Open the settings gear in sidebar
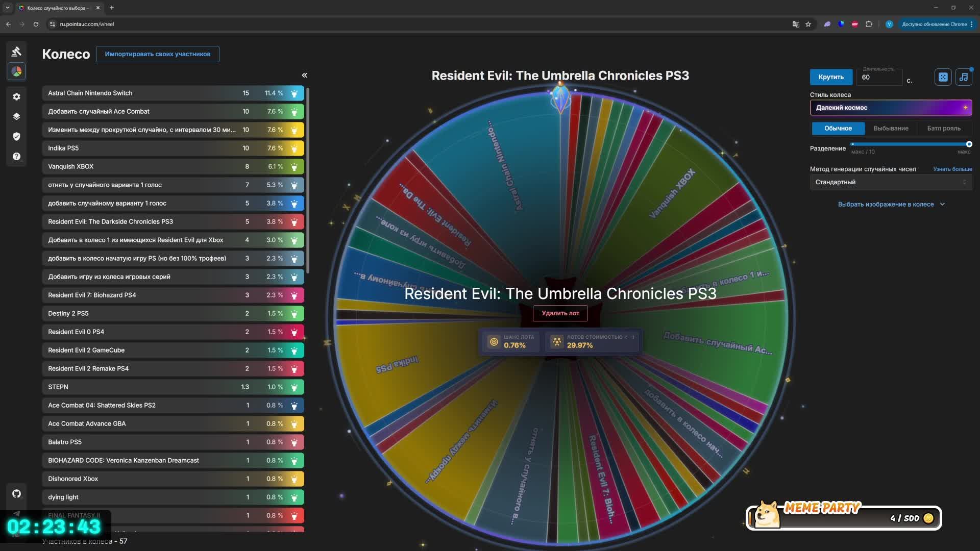Viewport: 980px width, 551px height. (16, 97)
